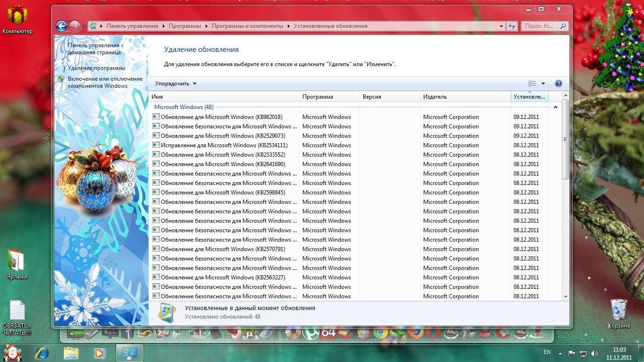
Task: Refresh the Installed Updates list
Action: coord(511,26)
